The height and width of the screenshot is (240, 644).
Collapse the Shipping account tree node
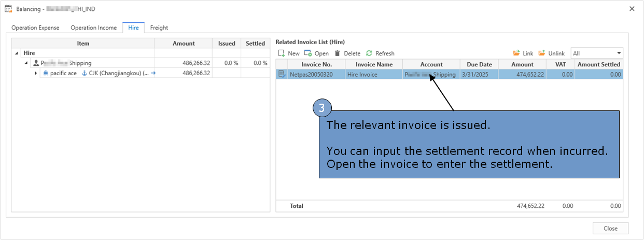[x=26, y=63]
